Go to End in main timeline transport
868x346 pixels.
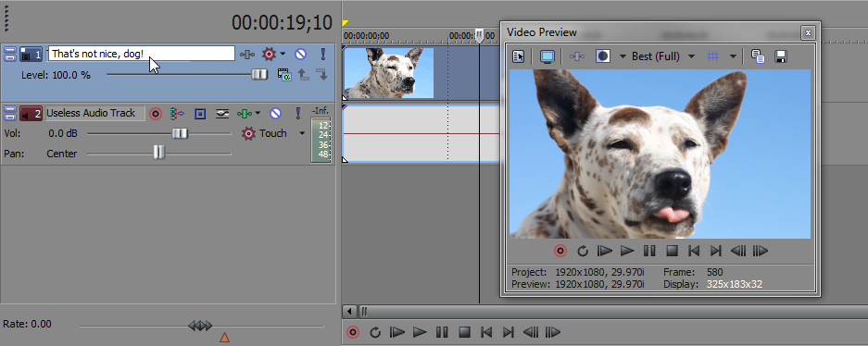click(509, 332)
